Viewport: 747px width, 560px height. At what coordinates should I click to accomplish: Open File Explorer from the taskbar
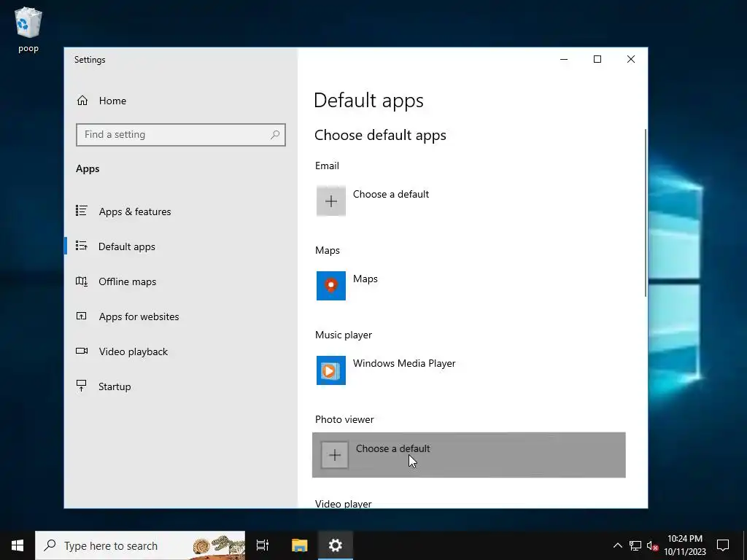[300, 545]
